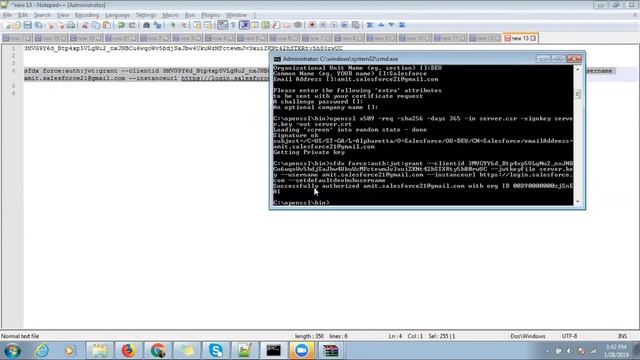Switch to the new 4 tab
Screen dimensions: 640x360
220,38
